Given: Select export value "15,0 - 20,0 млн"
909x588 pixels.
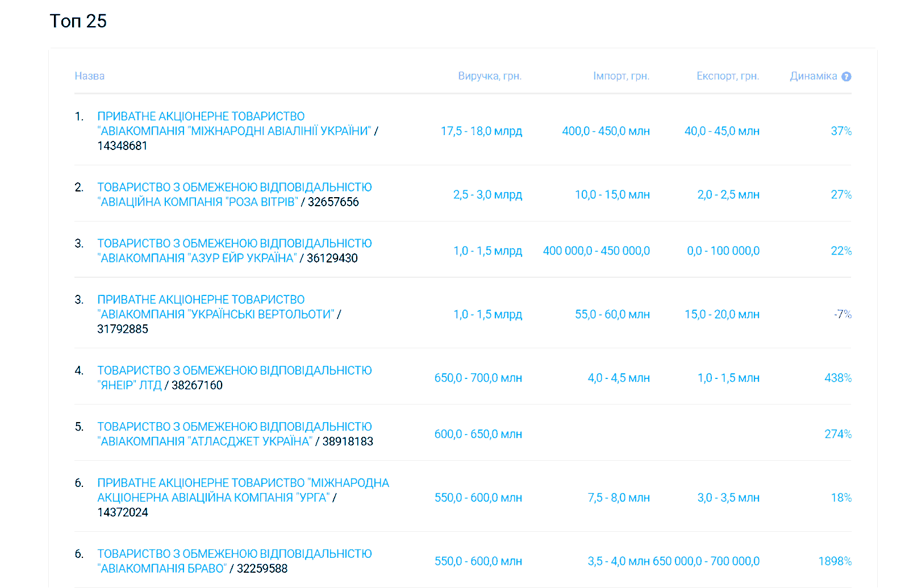Looking at the screenshot, I should [722, 315].
